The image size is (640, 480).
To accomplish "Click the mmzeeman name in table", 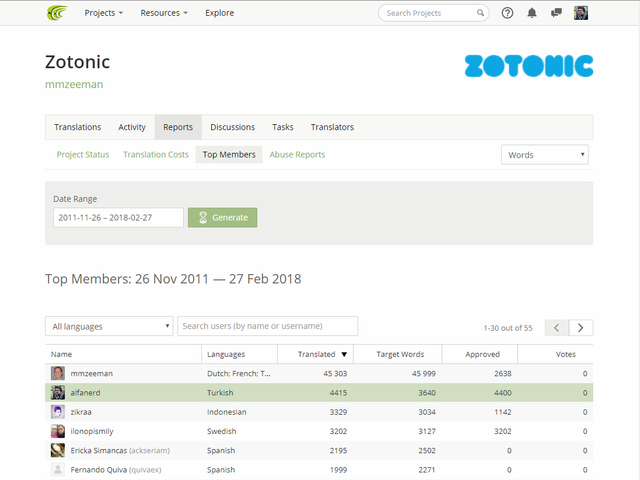I will tap(91, 373).
